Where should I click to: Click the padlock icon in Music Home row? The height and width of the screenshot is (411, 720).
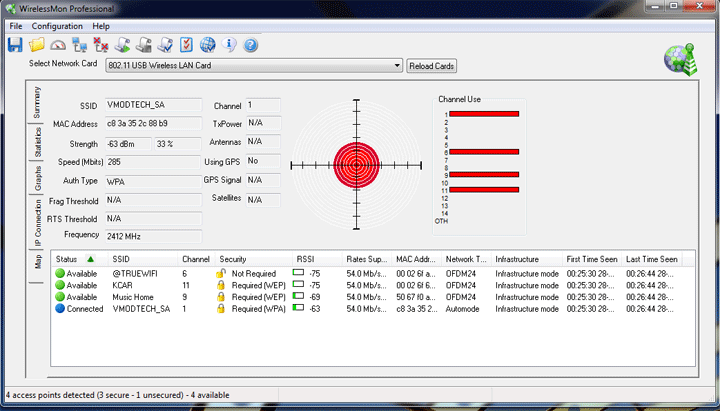click(x=220, y=297)
